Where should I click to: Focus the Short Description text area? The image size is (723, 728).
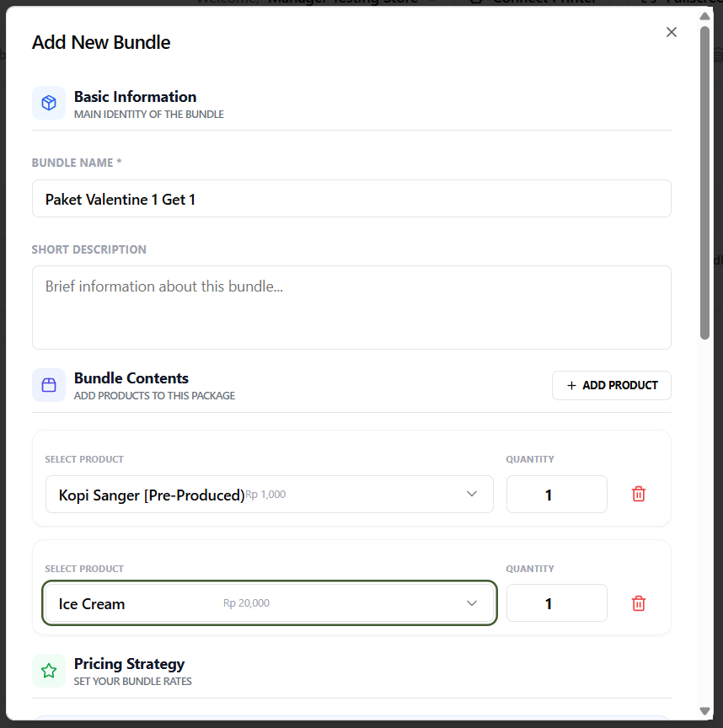click(x=351, y=307)
